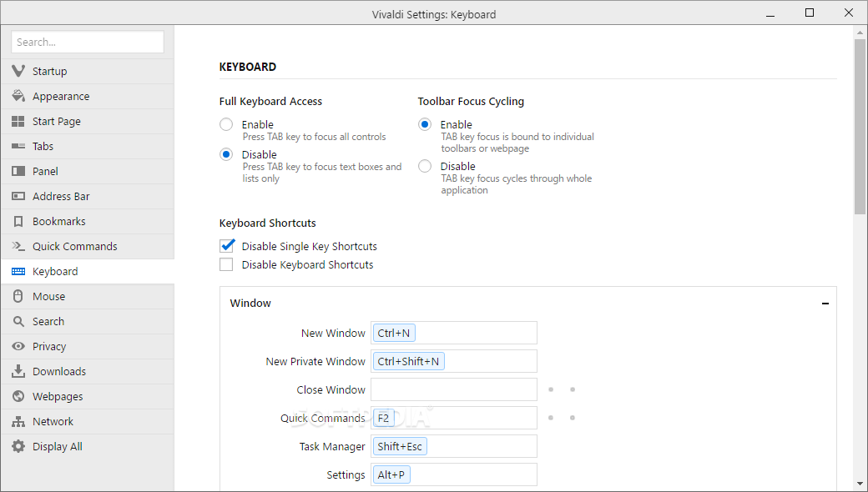Click the Mouse icon in sidebar

point(18,296)
